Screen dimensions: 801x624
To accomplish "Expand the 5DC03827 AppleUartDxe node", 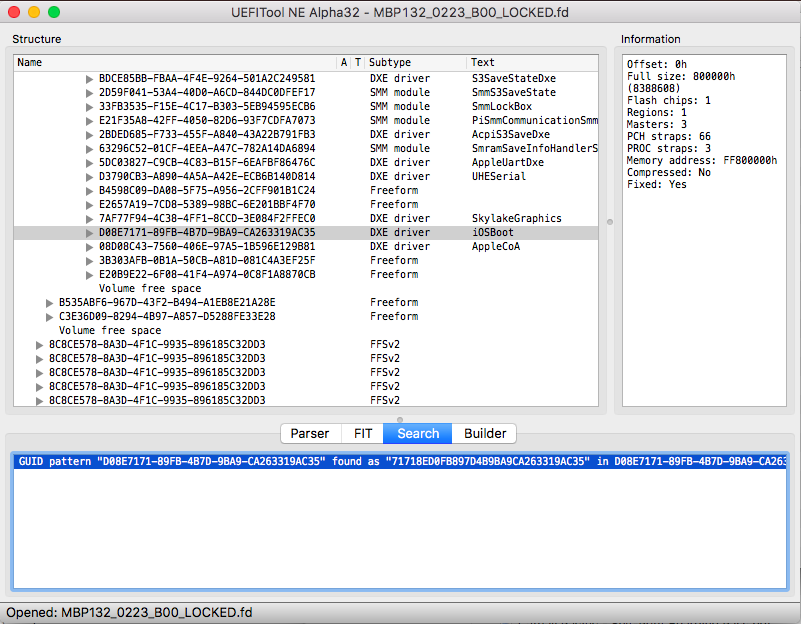I will [89, 163].
